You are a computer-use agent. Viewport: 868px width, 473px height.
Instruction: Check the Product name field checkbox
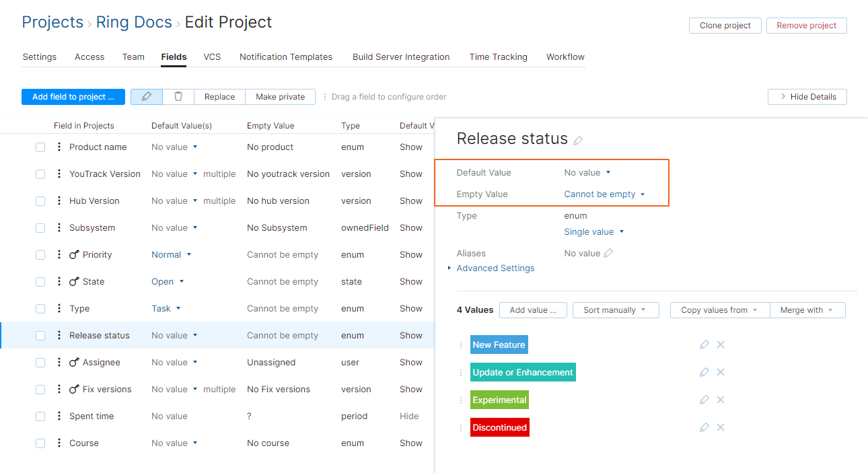click(40, 147)
